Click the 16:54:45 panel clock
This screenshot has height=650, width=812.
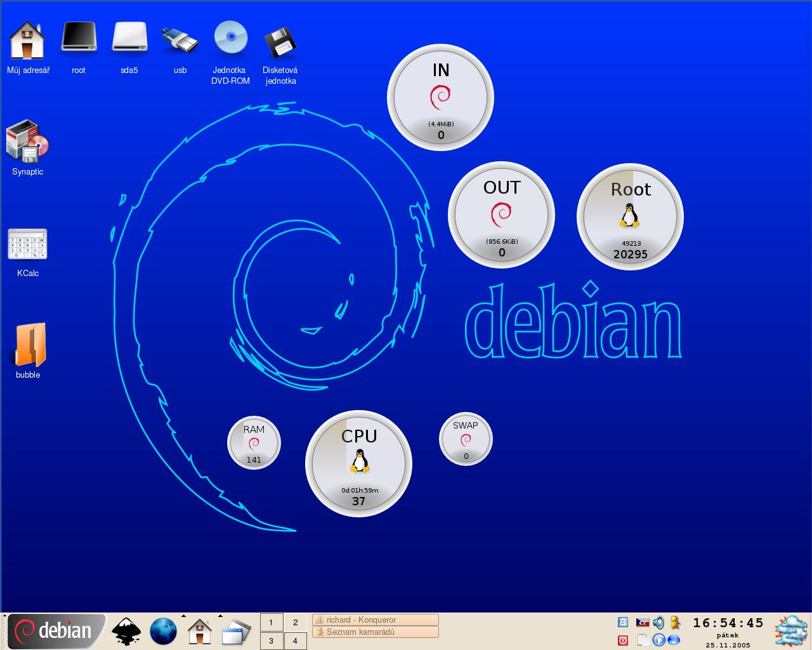728,623
